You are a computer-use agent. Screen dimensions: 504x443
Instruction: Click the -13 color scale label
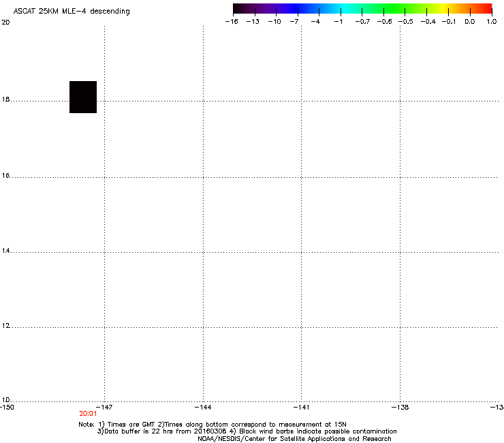pyautogui.click(x=253, y=22)
